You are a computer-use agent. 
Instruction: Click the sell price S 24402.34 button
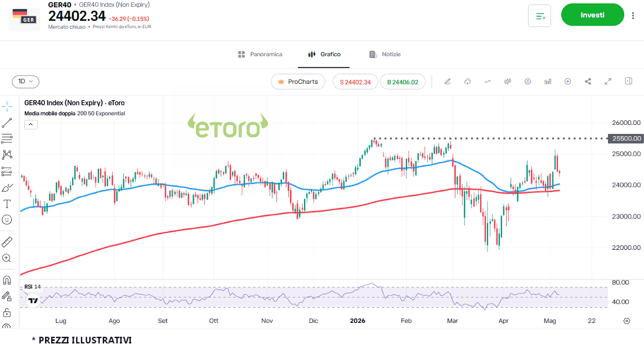[355, 82]
